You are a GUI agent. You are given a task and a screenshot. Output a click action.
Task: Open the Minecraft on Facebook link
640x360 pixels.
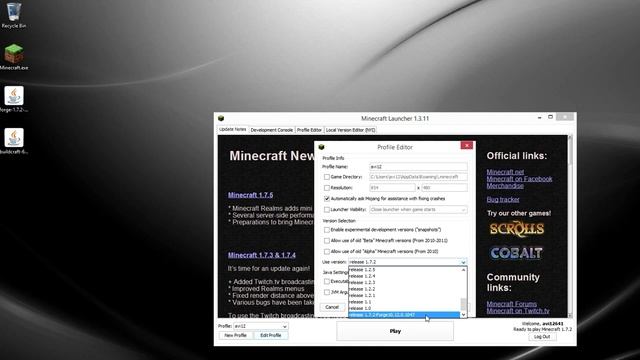(519, 179)
